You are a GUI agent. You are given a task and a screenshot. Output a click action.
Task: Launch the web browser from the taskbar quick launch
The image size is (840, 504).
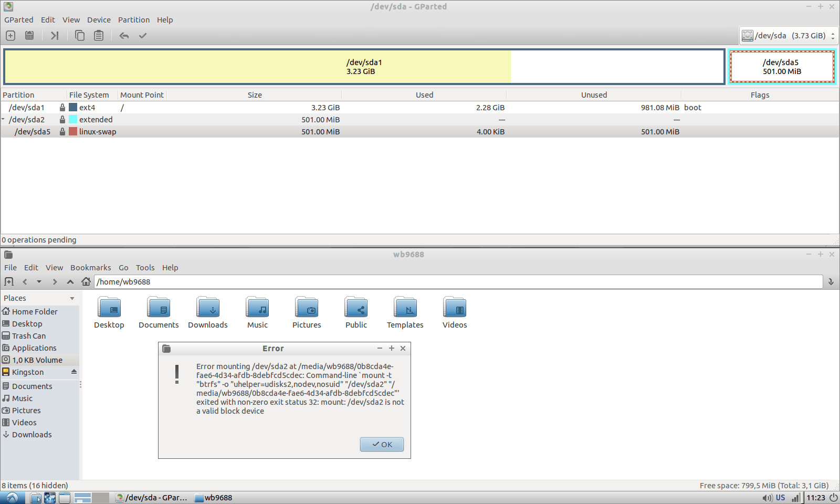tap(50, 498)
